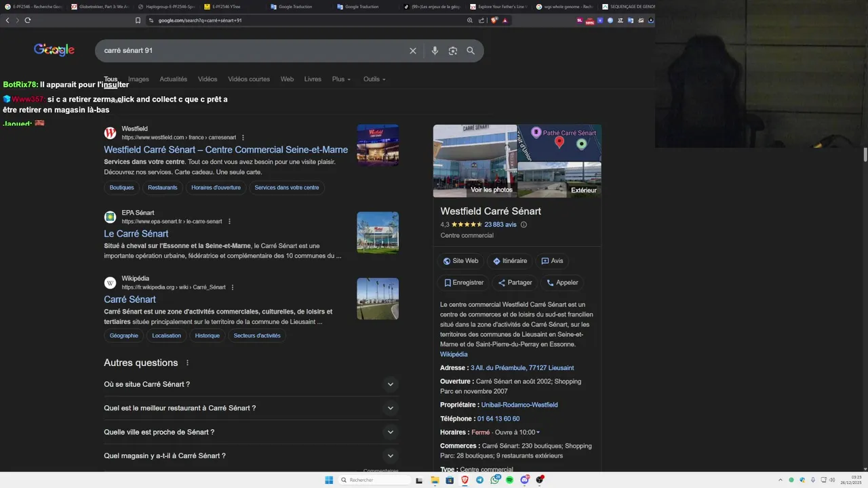Image resolution: width=868 pixels, height=488 pixels.
Task: Open map thumbnail showing Pathé Carré Sénart
Action: click(x=559, y=142)
